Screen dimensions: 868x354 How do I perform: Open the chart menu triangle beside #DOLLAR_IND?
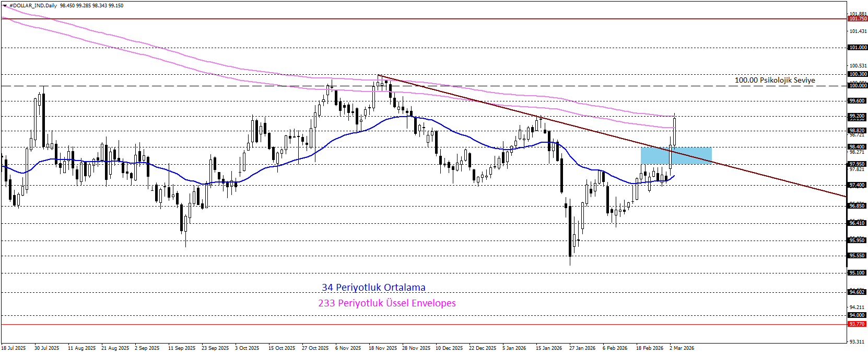click(5, 6)
